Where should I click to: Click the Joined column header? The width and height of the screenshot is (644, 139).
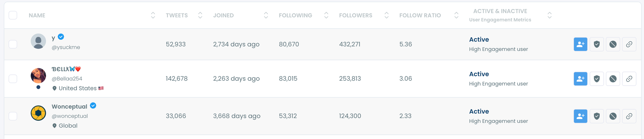click(223, 15)
